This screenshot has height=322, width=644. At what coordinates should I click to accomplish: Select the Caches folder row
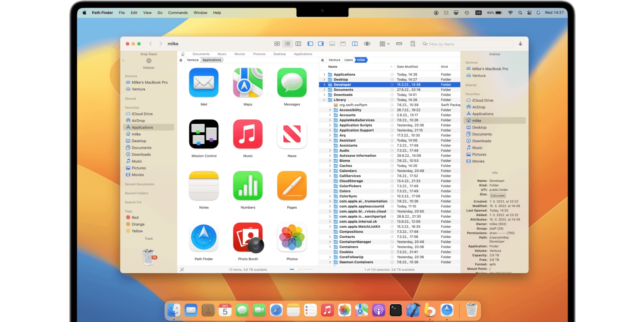click(389, 166)
